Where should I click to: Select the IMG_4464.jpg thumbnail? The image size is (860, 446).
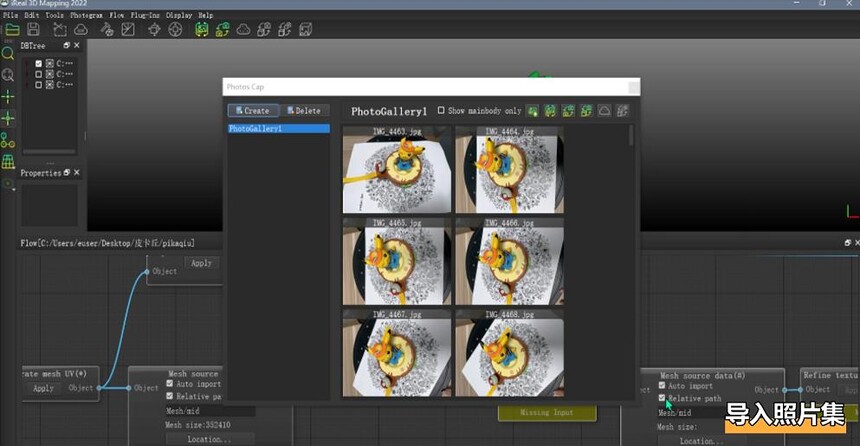click(510, 170)
